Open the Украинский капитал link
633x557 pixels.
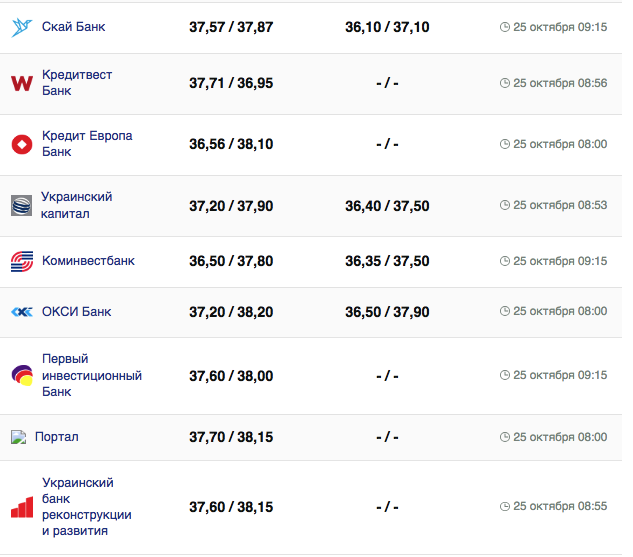point(77,205)
